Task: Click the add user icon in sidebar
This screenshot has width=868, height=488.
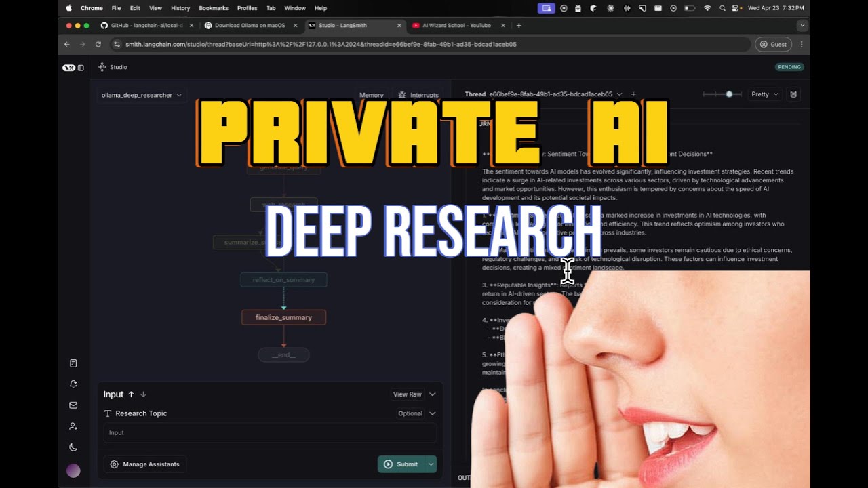Action: [x=73, y=426]
